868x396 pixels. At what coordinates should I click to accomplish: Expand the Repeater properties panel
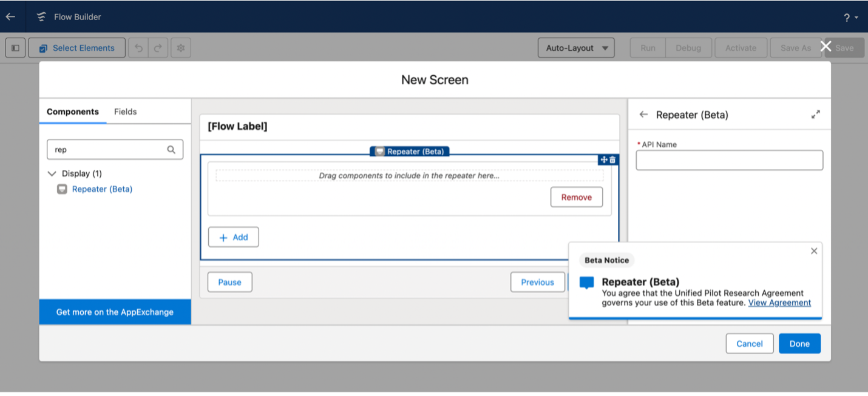pyautogui.click(x=815, y=115)
